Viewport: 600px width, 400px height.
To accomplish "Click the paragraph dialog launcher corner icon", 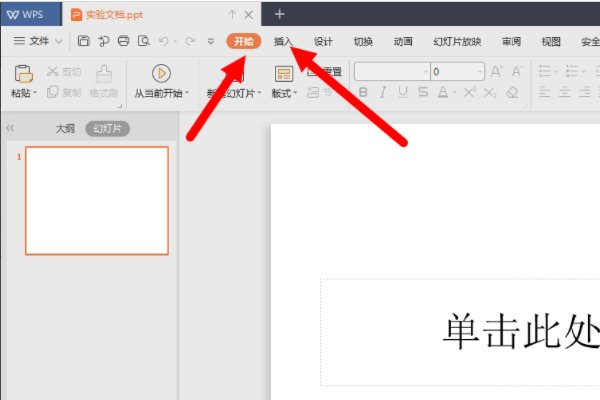I will (x=525, y=106).
